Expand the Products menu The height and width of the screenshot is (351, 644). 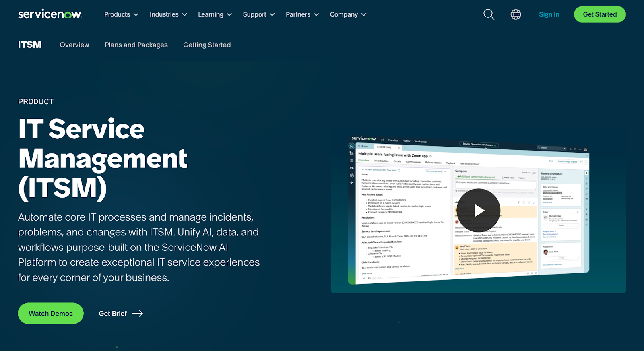(121, 14)
